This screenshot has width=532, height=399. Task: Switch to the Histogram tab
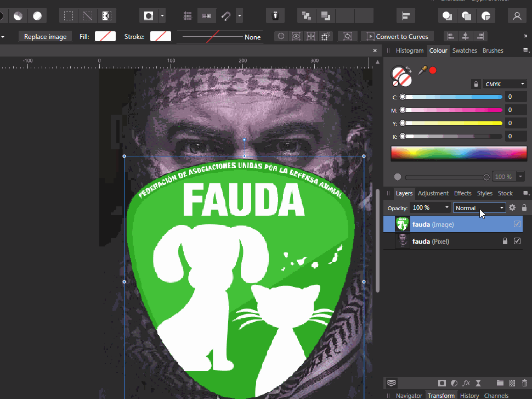pyautogui.click(x=410, y=50)
